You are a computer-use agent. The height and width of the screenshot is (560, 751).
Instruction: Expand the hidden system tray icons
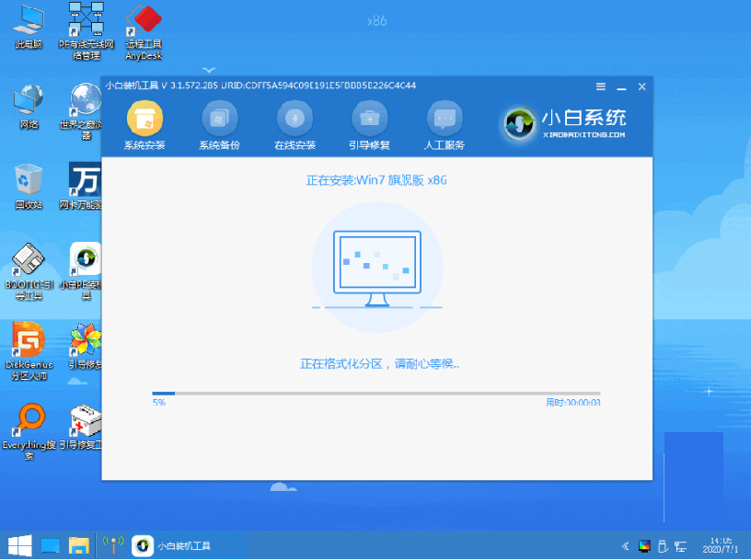click(x=626, y=545)
